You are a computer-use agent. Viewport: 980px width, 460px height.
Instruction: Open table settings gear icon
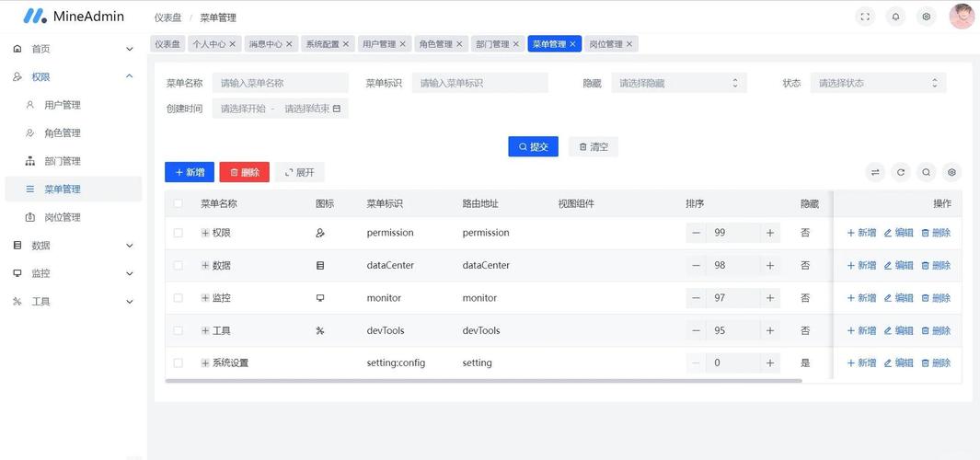point(951,173)
